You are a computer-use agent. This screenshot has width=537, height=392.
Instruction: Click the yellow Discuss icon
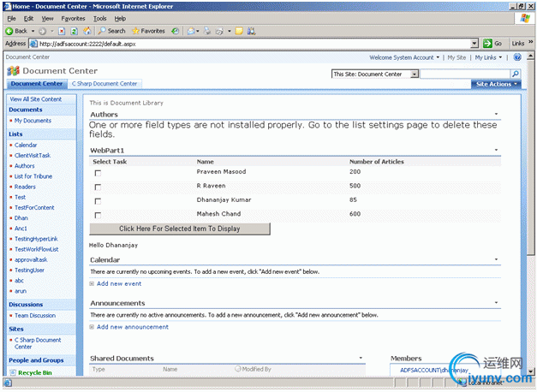tap(239, 31)
